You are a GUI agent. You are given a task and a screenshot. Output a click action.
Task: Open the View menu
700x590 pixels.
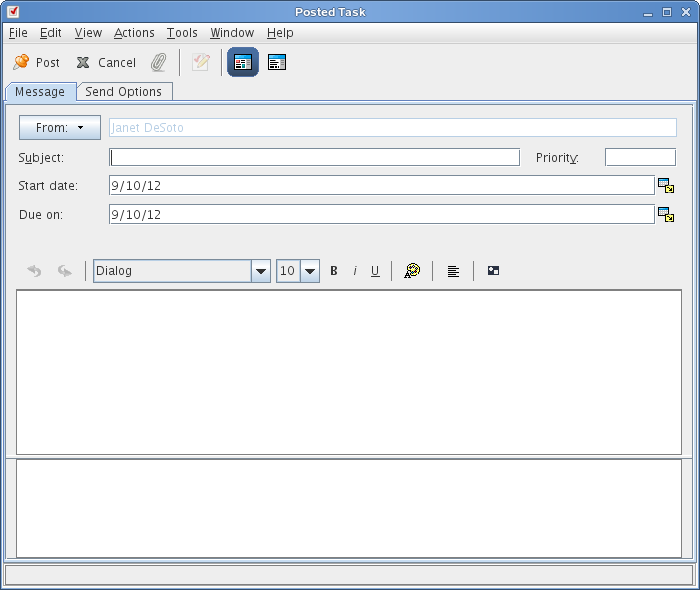[x=88, y=33]
